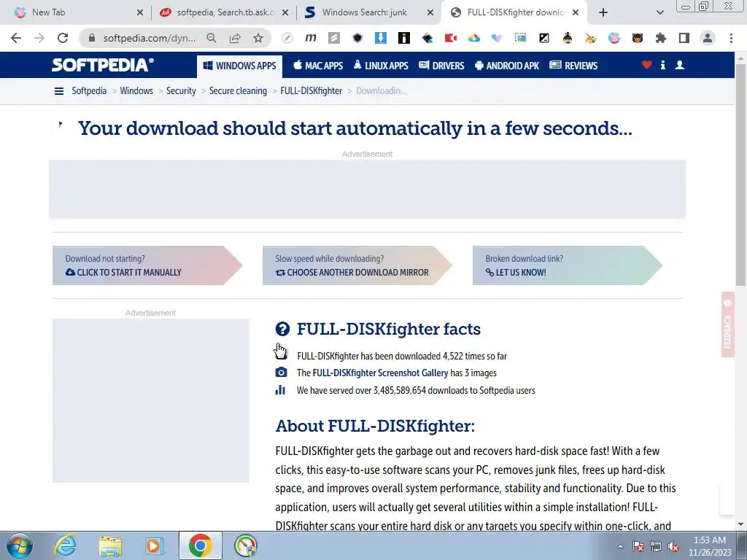Viewport: 747px width, 560px height.
Task: Open Chrome's three-dot menu
Action: 731,38
